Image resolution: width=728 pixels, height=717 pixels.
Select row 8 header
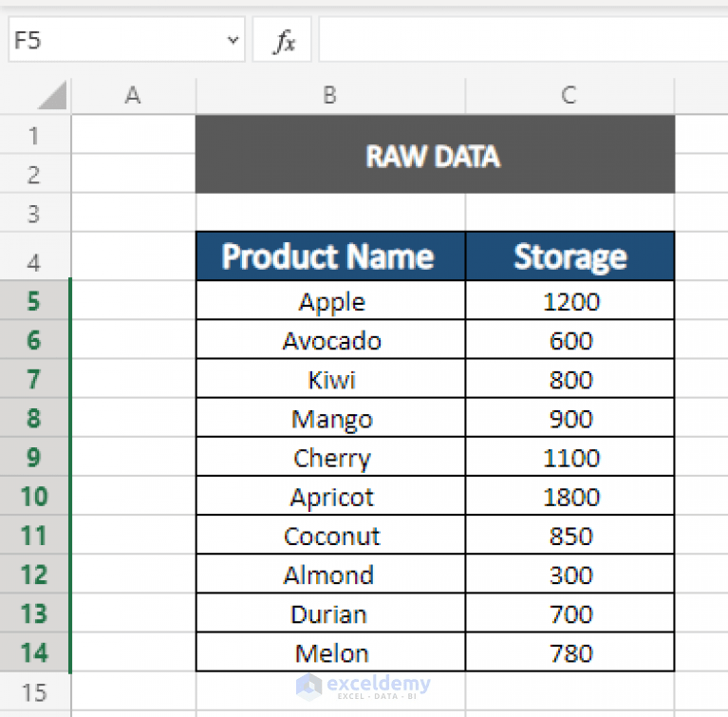click(34, 417)
